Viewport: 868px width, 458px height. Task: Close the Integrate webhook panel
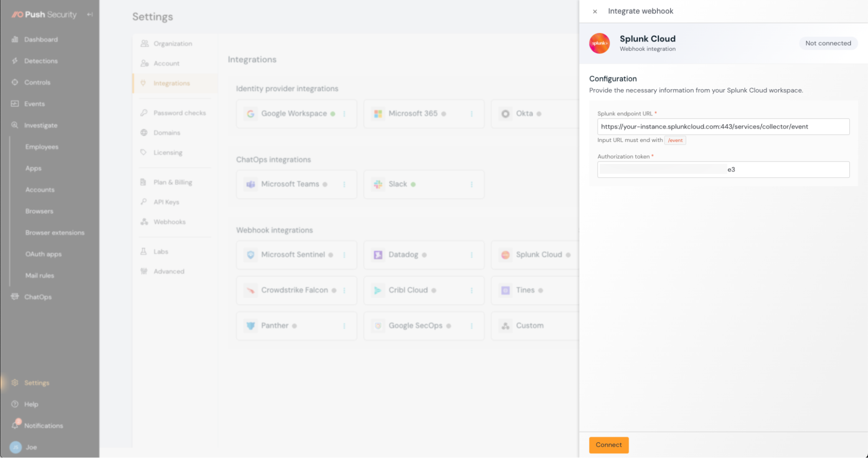[595, 12]
